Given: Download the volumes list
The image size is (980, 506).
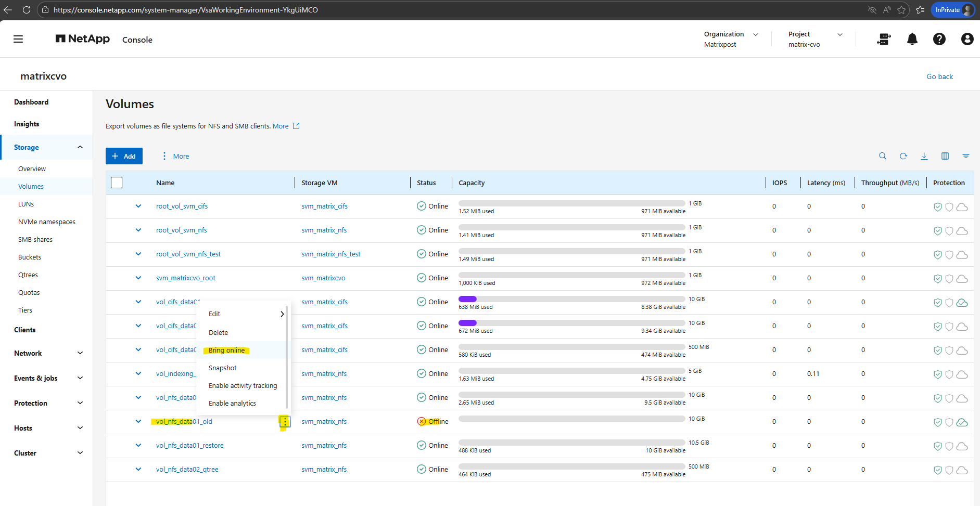Looking at the screenshot, I should click(x=924, y=156).
